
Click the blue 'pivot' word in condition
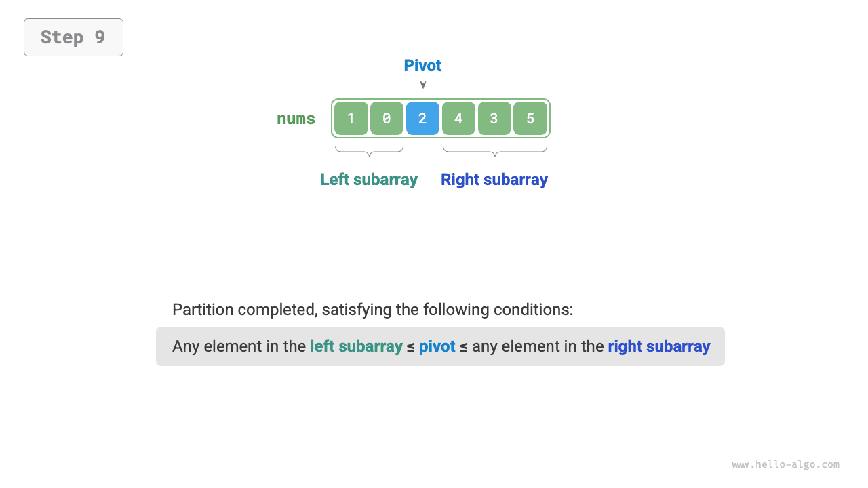coord(437,346)
